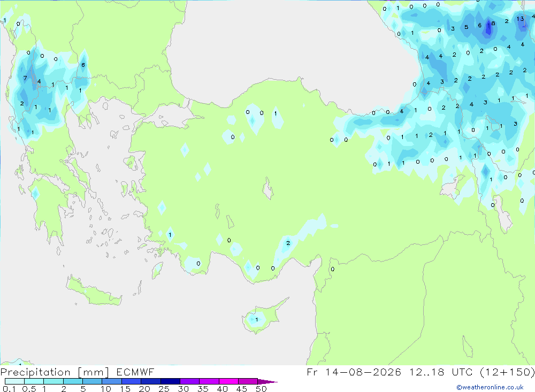
Task: Click the 2–5 mm legend swatch
Action: click(x=73, y=381)
